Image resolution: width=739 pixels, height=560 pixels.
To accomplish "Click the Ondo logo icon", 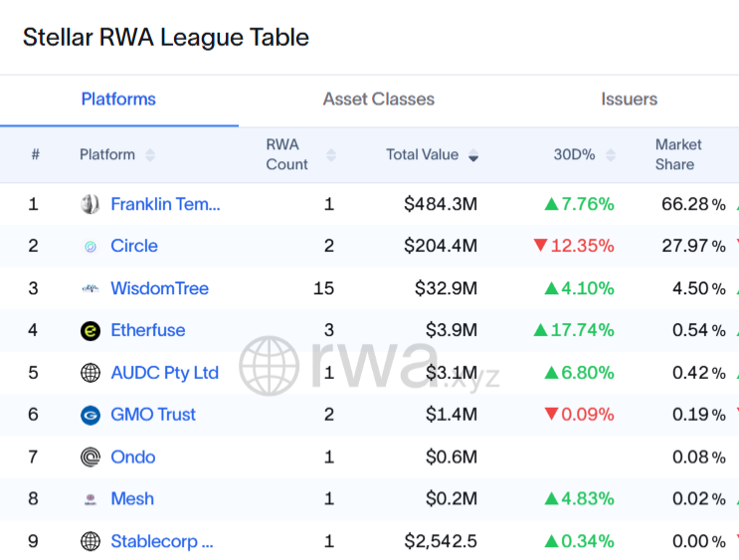I will (x=91, y=458).
